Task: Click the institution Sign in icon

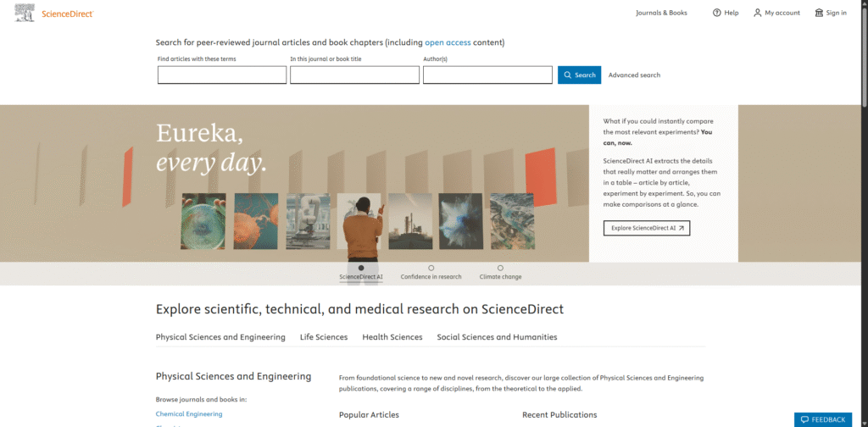Action: point(819,13)
